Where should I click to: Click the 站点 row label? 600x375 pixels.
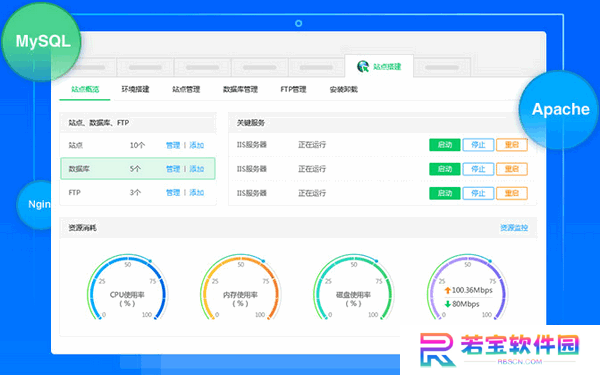[76, 145]
